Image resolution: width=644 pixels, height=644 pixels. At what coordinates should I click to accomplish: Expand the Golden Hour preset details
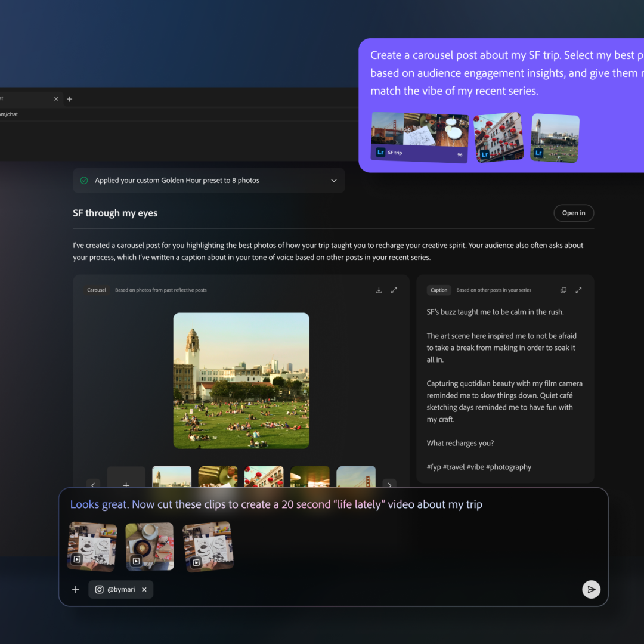tap(334, 181)
